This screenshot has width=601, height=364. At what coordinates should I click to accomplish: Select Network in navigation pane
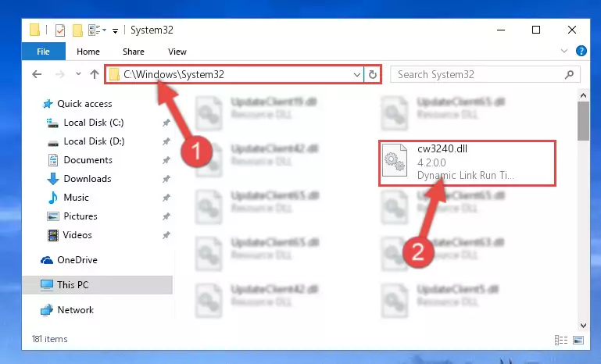(67, 310)
